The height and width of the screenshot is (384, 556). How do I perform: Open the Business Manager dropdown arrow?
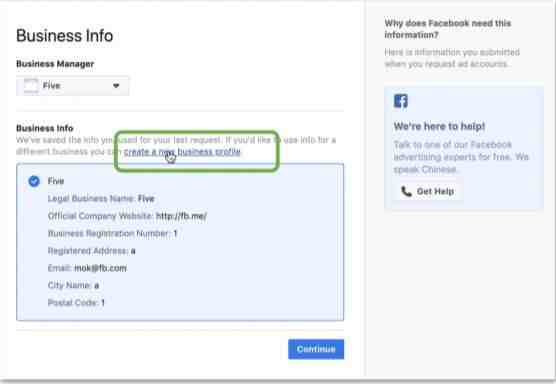pos(116,85)
